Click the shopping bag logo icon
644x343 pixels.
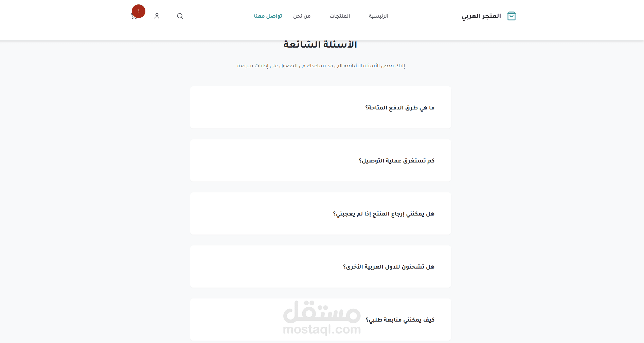[x=512, y=16]
